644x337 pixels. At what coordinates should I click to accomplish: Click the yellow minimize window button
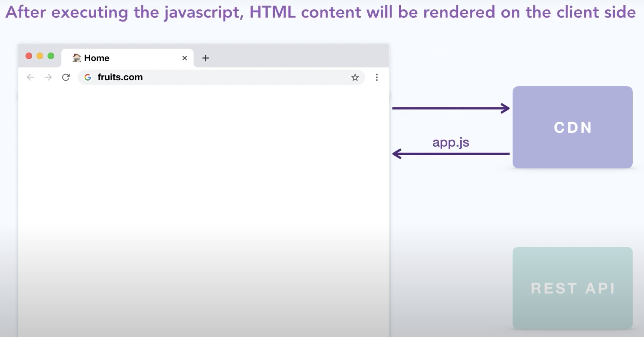[x=40, y=56]
